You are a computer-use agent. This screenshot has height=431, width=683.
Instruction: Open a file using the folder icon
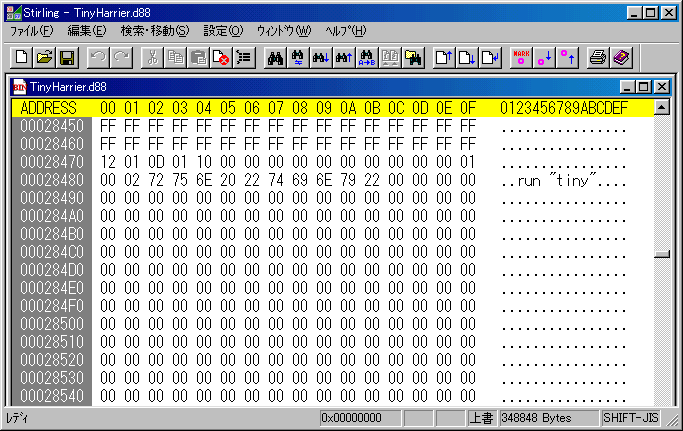click(x=44, y=58)
